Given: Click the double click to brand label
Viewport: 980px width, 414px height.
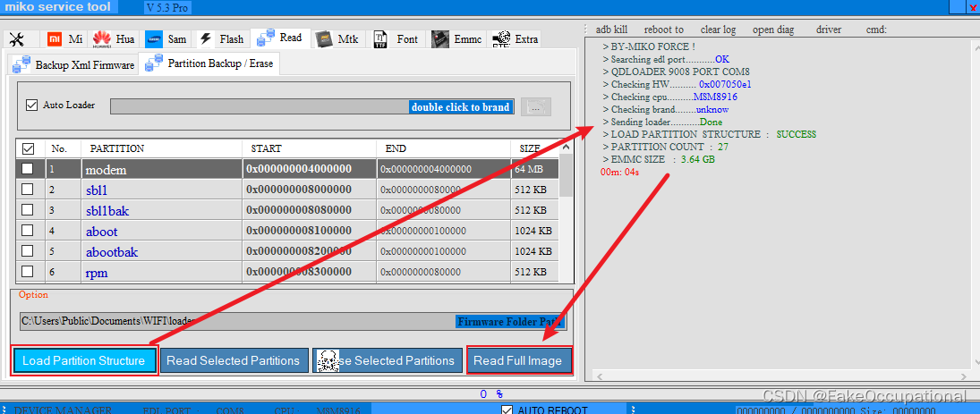Looking at the screenshot, I should [461, 106].
